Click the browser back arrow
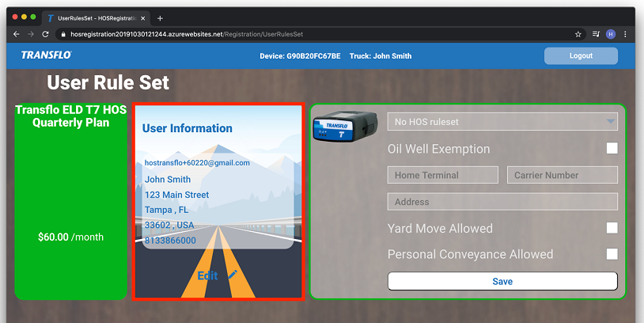Viewport: 644px width, 323px height. click(x=15, y=34)
